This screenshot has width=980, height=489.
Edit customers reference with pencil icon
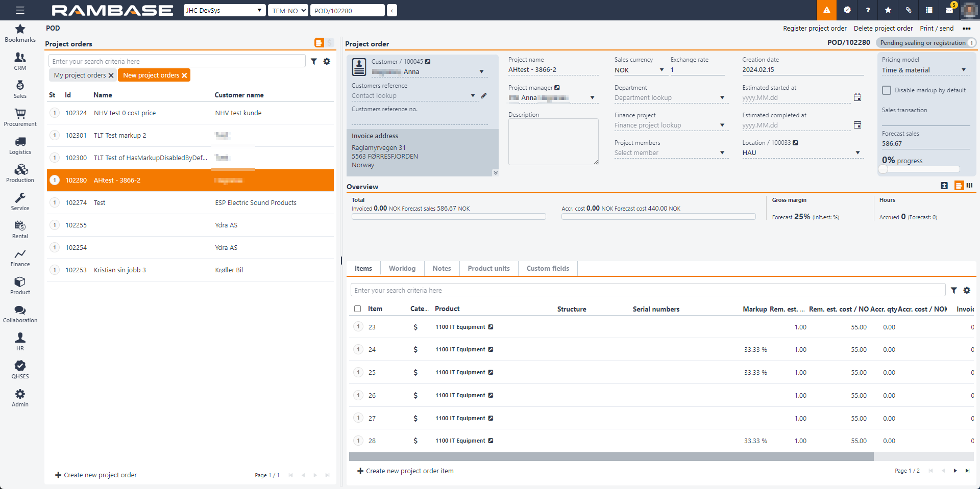tap(484, 95)
